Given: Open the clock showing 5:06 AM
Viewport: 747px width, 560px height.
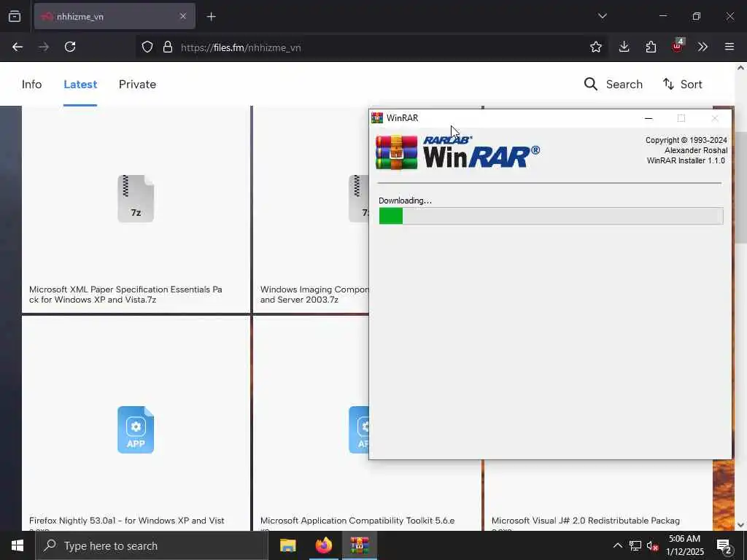Looking at the screenshot, I should tap(684, 545).
